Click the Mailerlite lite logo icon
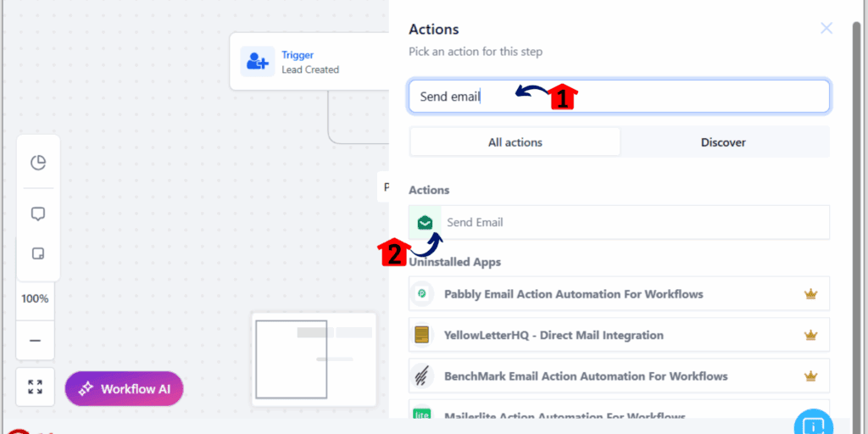 pyautogui.click(x=422, y=414)
